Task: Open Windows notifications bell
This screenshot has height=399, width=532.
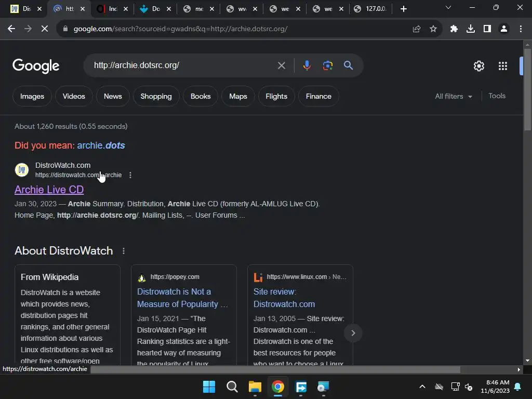Action: pyautogui.click(x=518, y=387)
